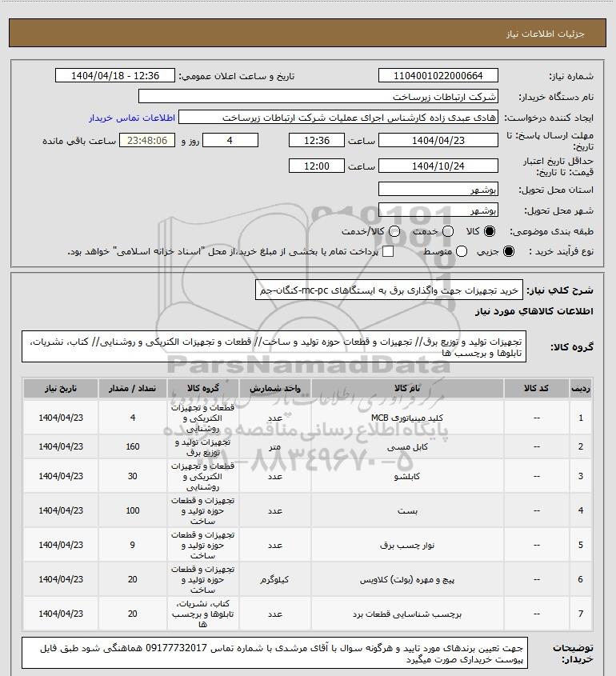Click the شرح کلی نیاز description field
The image size is (616, 676).
pyautogui.click(x=389, y=290)
